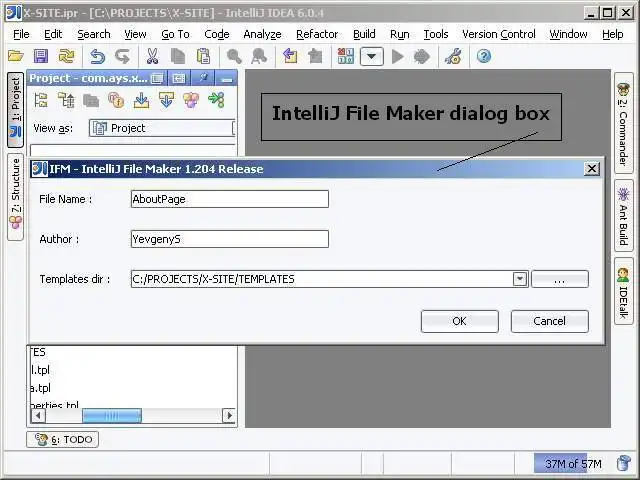Open the Build menu

[x=364, y=34]
